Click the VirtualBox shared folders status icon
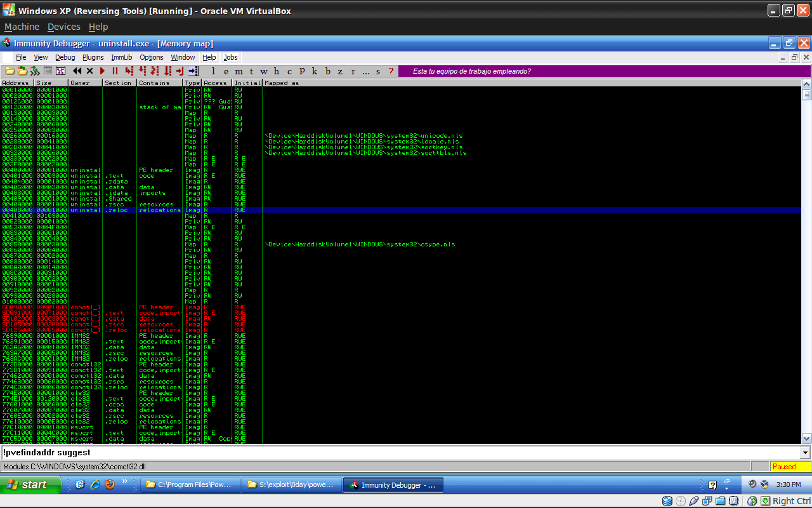 coord(721,501)
